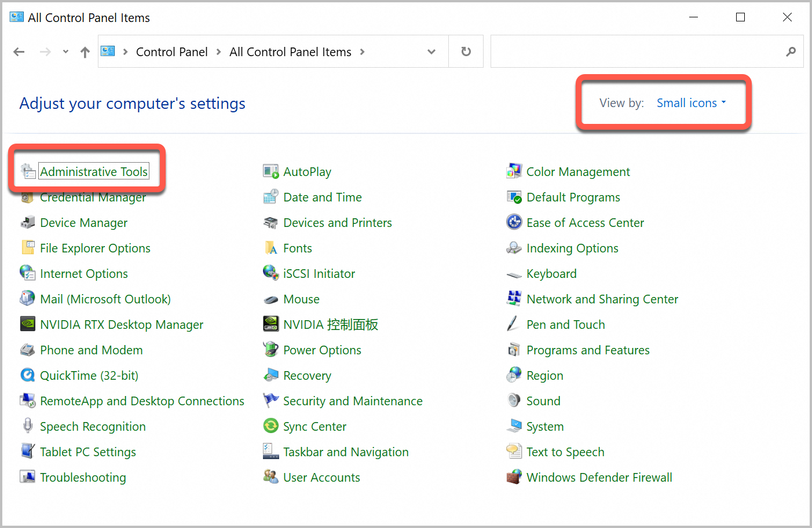Open NVIDIA 控制面板
Screen dimensions: 812x528
pos(331,325)
